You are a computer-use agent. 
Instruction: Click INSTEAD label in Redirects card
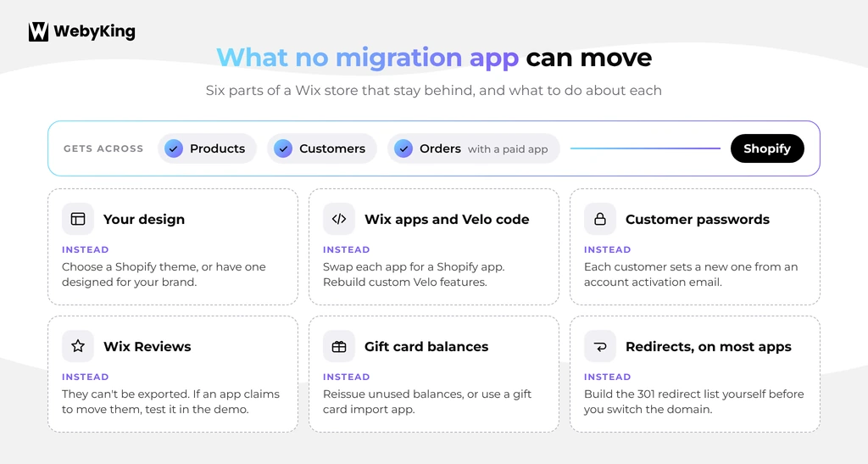[x=607, y=377]
